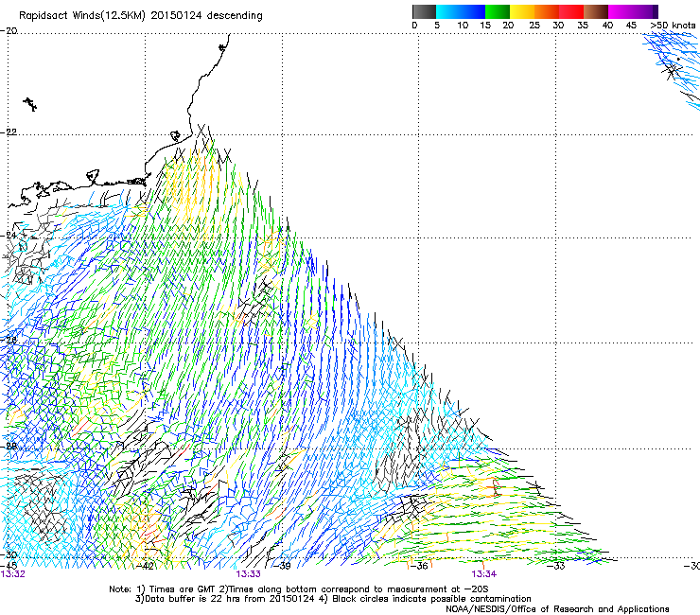The width and height of the screenshot is (700, 615).
Task: Click the '20150124' date in the title
Action: click(x=176, y=16)
